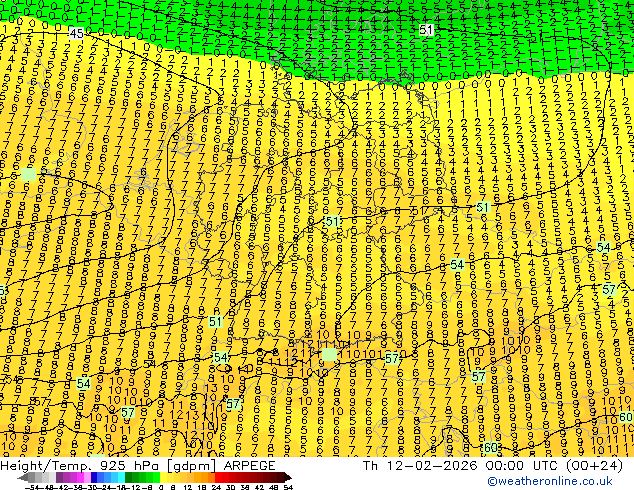Click the '-54' value on the legend scale
This screenshot has height=490, width=634.
pos(32,488)
